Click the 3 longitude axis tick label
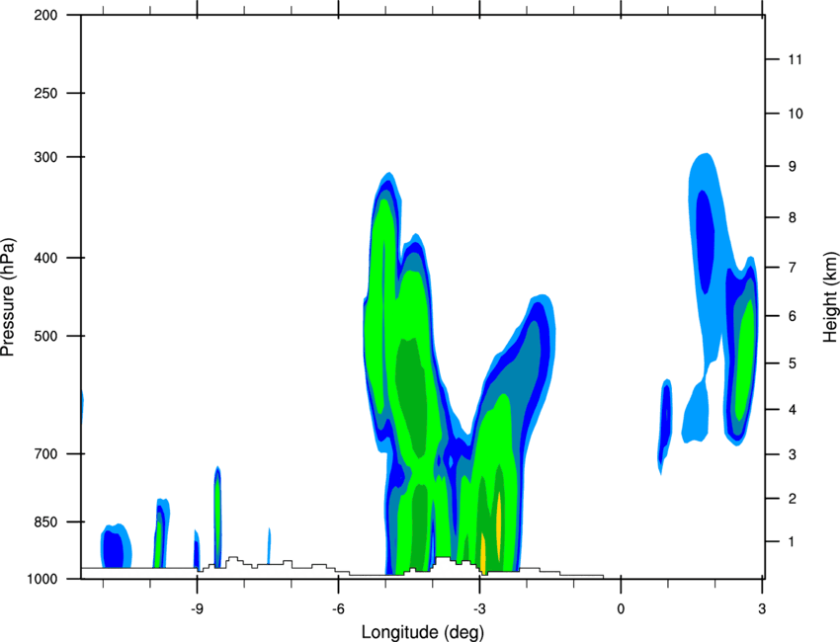This screenshot has width=840, height=642. (x=762, y=608)
